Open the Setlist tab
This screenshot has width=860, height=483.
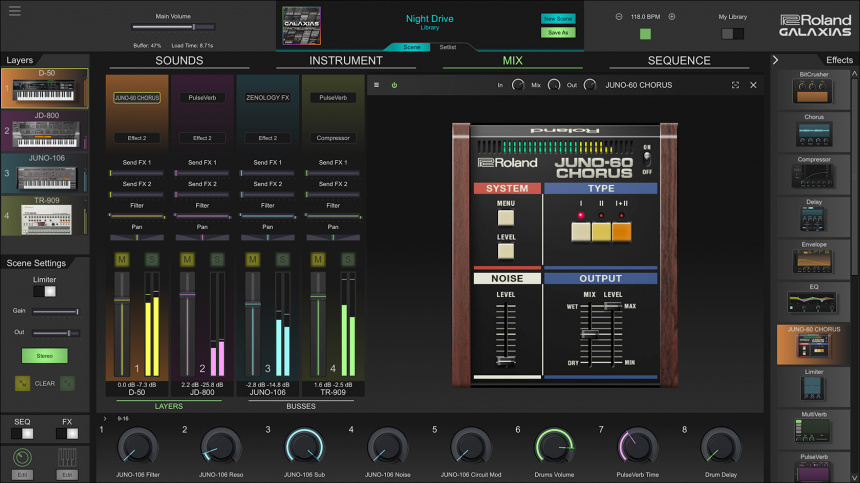448,47
